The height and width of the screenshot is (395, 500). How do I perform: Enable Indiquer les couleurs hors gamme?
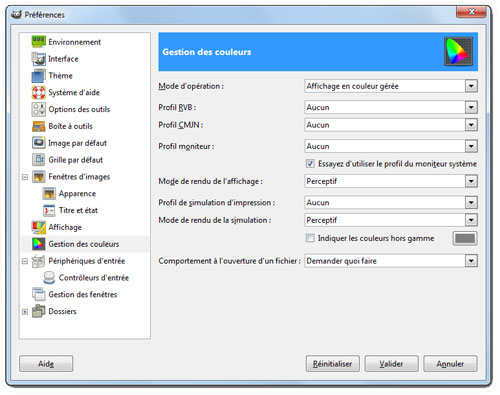(310, 238)
